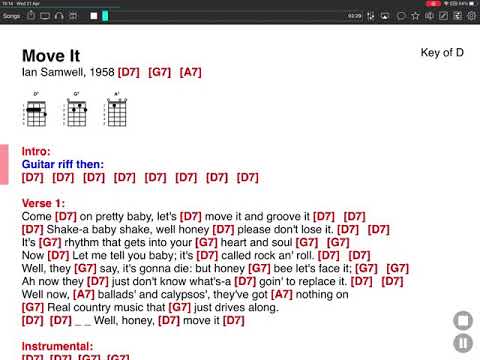Open the pencil song editor icon

(443, 16)
